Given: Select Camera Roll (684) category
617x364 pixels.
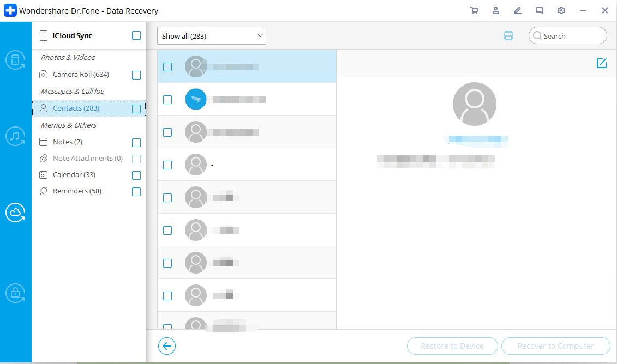Looking at the screenshot, I should pos(81,74).
